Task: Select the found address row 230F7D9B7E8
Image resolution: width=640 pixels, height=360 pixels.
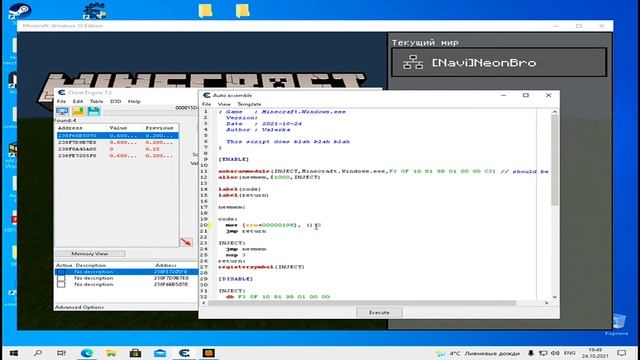Action: 118,142
